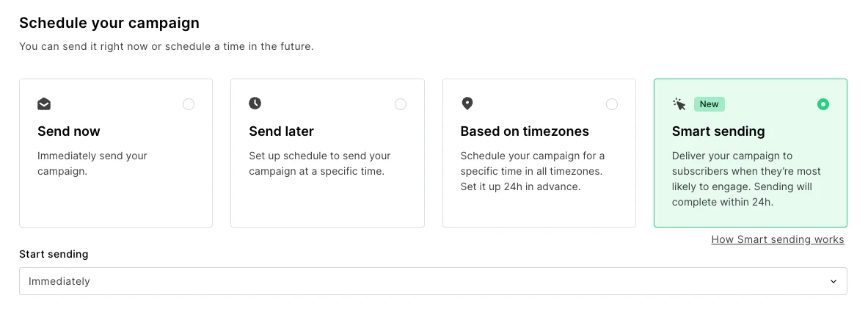Viewport: 868px width, 312px height.
Task: Click the open envelope Send now icon
Action: pyautogui.click(x=44, y=104)
